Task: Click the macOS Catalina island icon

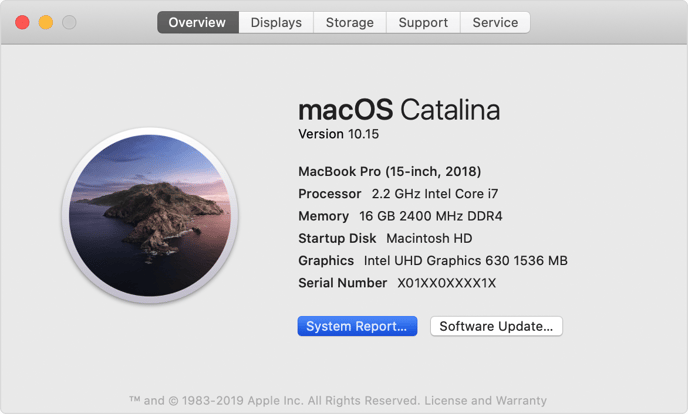Action: pyautogui.click(x=150, y=216)
